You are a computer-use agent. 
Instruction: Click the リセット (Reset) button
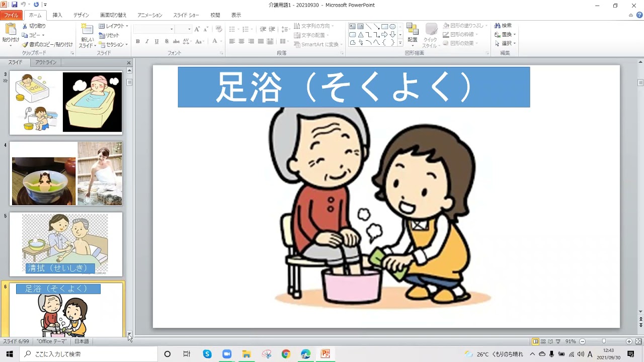tap(109, 35)
